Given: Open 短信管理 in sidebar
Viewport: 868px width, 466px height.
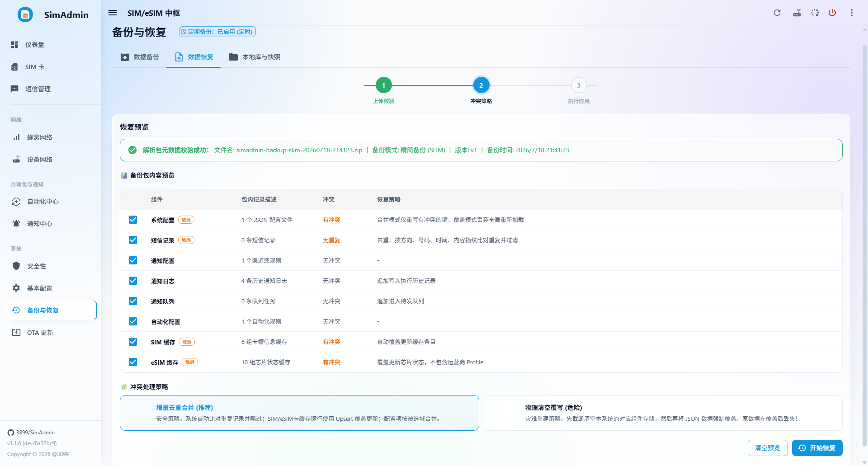Looking at the screenshot, I should point(50,89).
